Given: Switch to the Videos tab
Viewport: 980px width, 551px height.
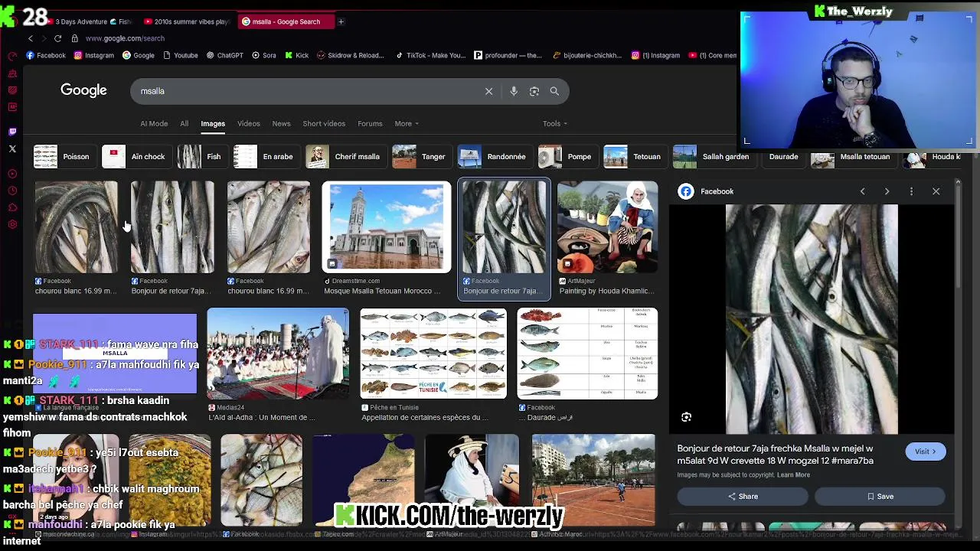Looking at the screenshot, I should click(248, 123).
